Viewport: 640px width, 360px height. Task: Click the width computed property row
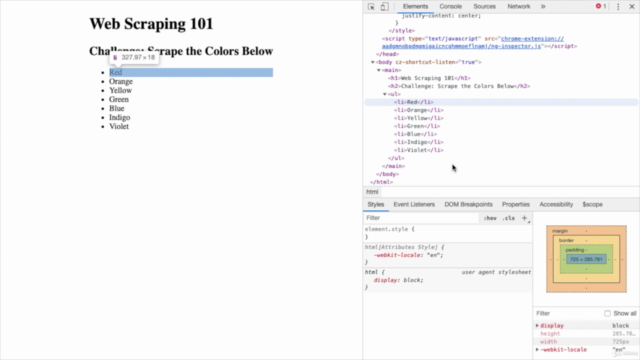(x=586, y=342)
